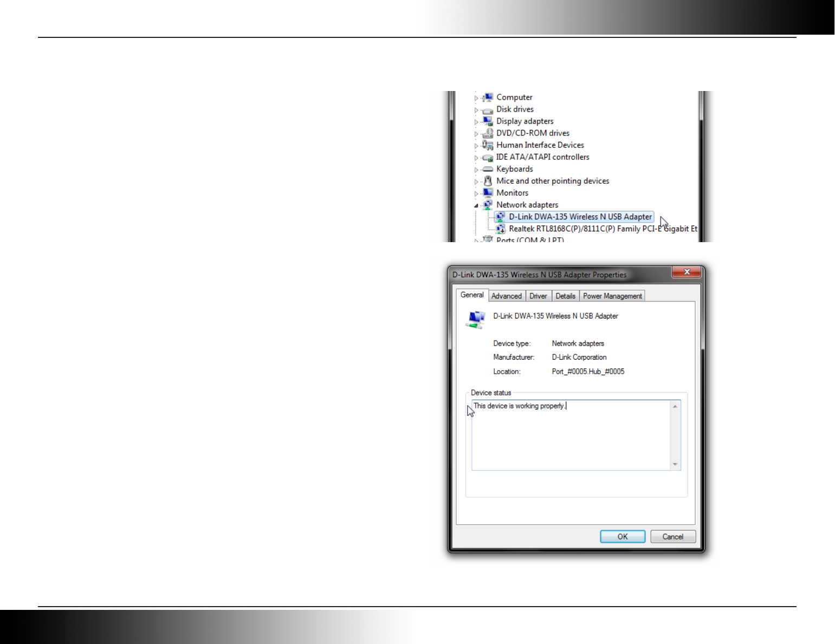Image resolution: width=835 pixels, height=644 pixels.
Task: Click the 'Device type:' label
Action: coord(512,343)
